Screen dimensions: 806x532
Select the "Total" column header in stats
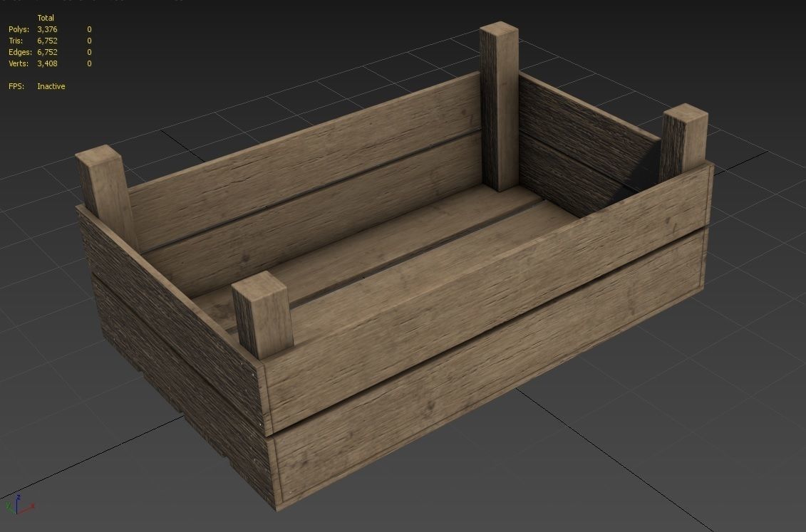click(46, 18)
